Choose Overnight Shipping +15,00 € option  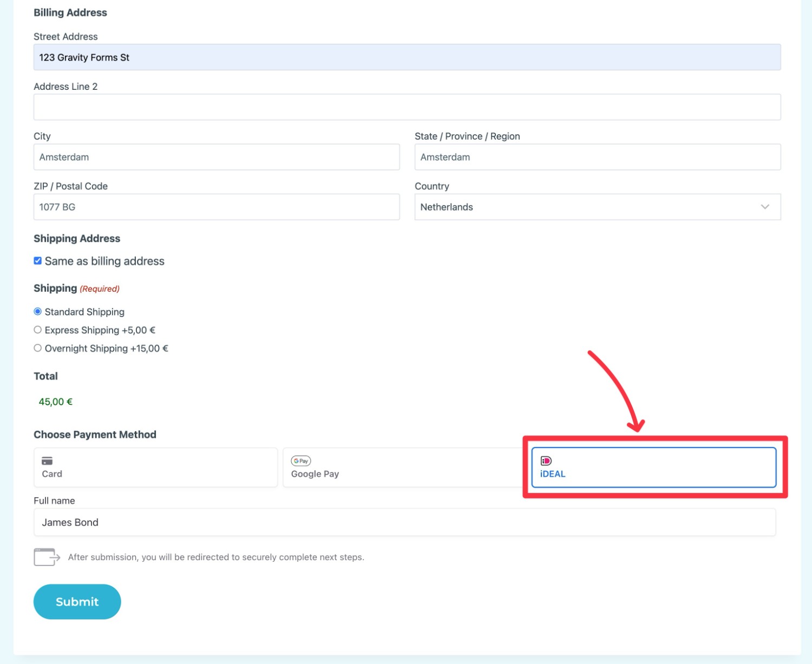pos(38,349)
